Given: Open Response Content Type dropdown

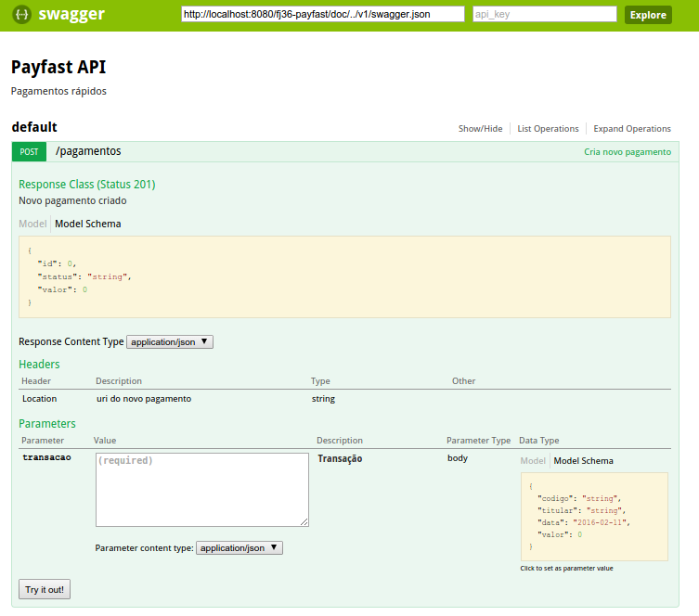Looking at the screenshot, I should coord(170,341).
